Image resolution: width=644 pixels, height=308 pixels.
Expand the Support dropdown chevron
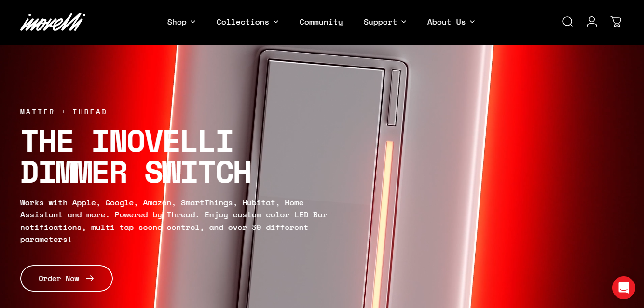[x=404, y=22]
